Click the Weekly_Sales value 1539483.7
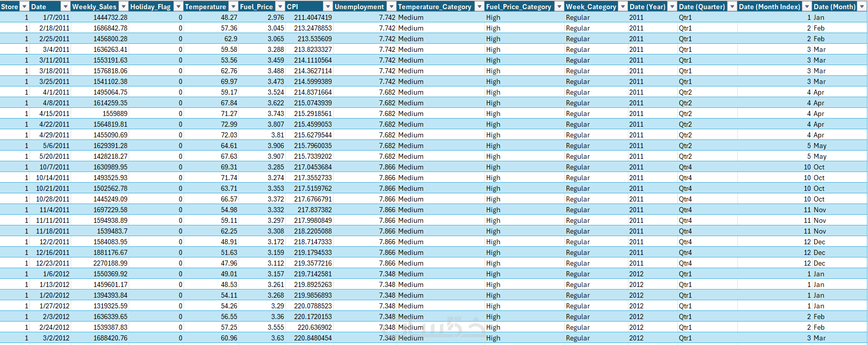The image size is (868, 345). (112, 231)
